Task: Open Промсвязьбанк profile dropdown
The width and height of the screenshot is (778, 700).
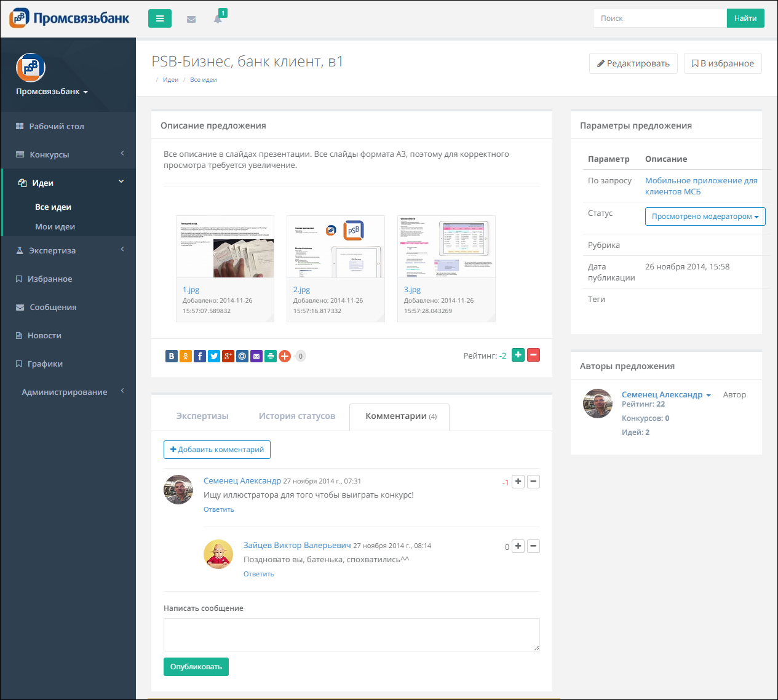Action: click(52, 92)
